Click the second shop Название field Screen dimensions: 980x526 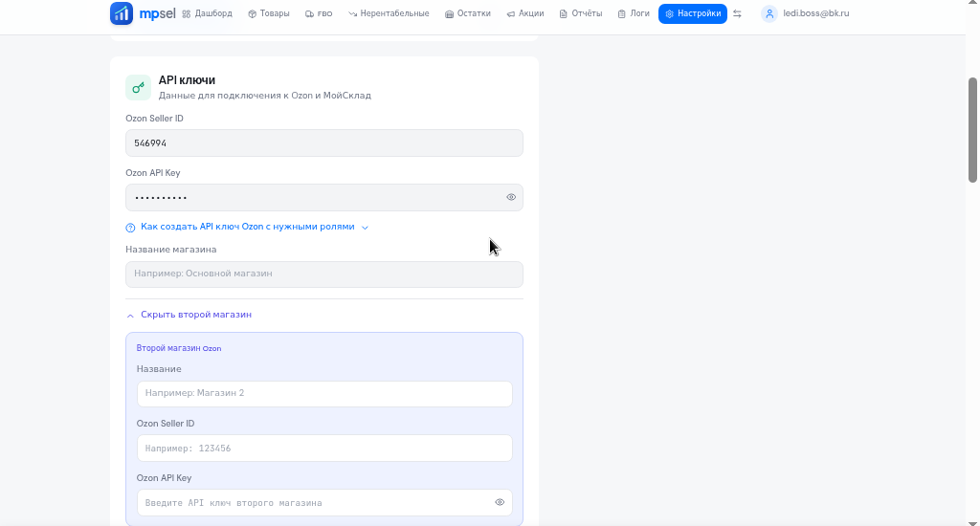(x=324, y=394)
